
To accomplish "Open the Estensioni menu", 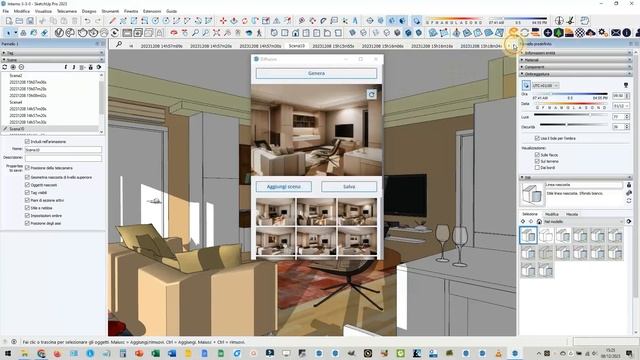I will point(152,11).
